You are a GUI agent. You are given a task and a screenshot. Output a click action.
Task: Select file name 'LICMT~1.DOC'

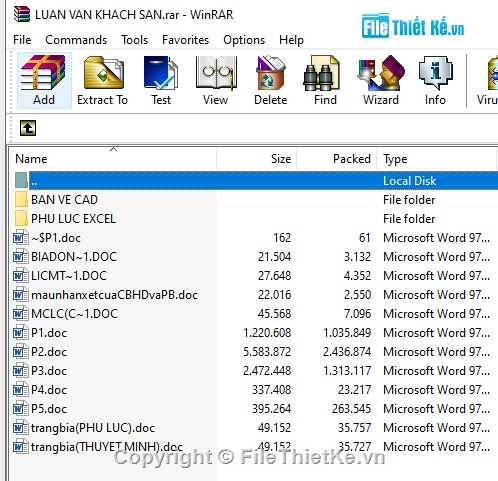[69, 276]
